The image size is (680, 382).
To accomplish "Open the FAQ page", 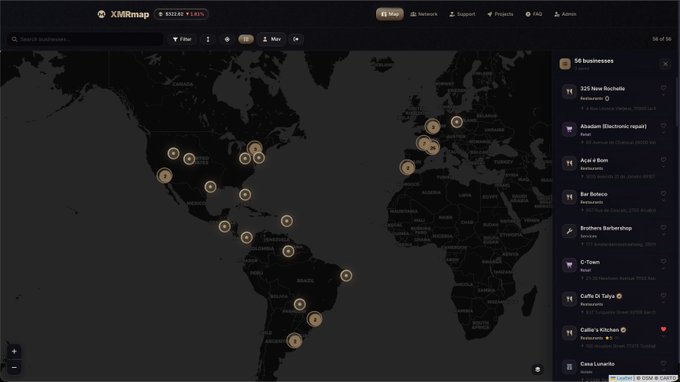I will (534, 14).
